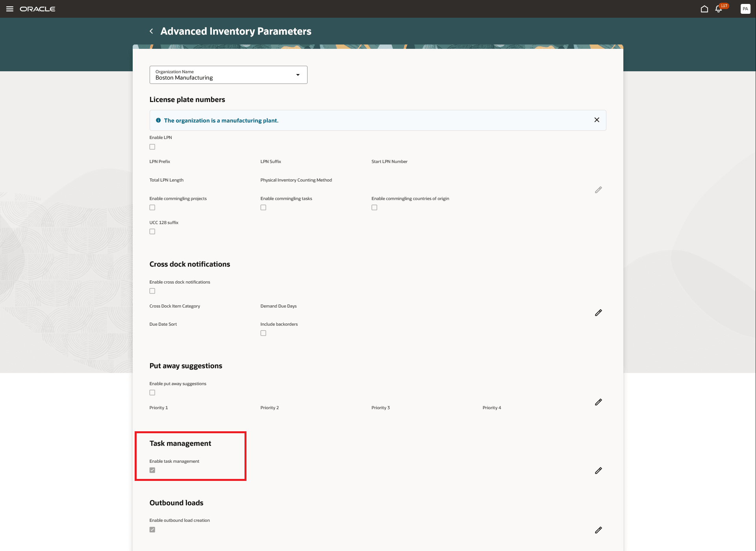
Task: Open the notifications bell
Action: [x=719, y=9]
